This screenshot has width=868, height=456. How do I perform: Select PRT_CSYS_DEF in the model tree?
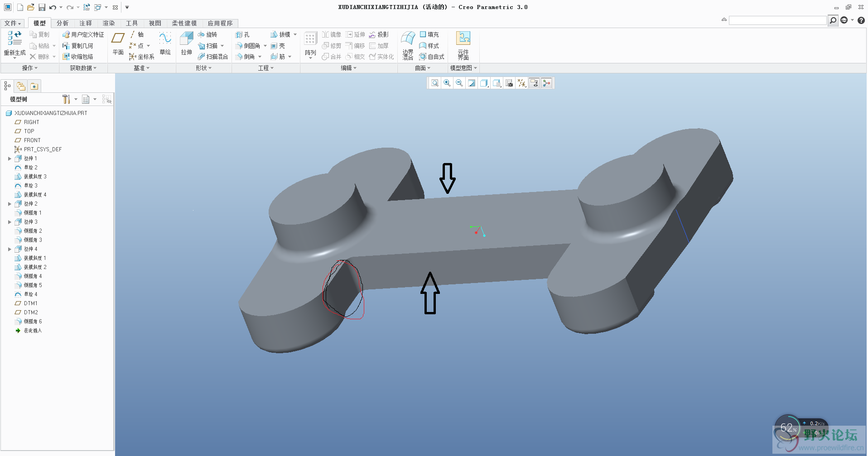[38, 149]
